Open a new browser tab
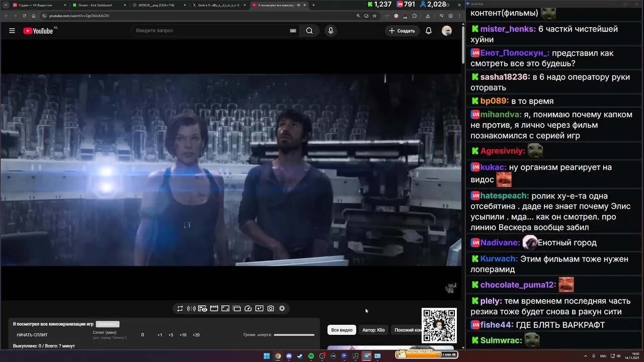The image size is (644, 362). click(313, 5)
